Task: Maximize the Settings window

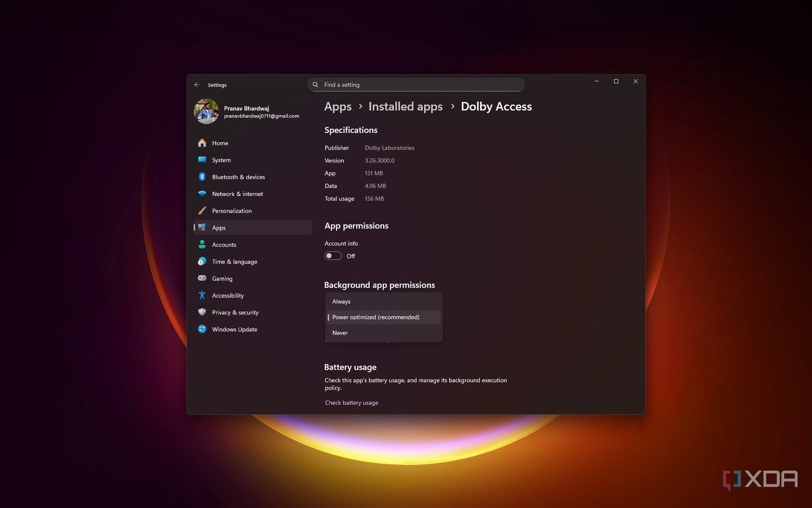Action: click(x=616, y=81)
